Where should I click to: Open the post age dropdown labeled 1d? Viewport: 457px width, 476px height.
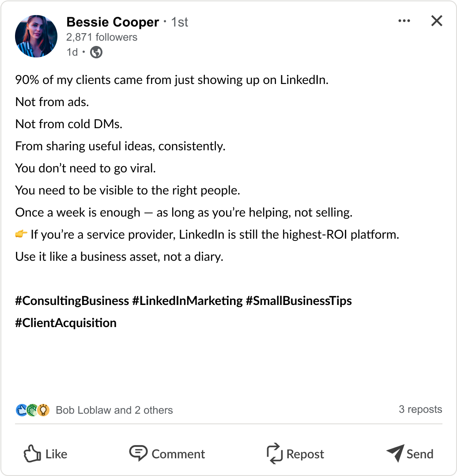(x=71, y=52)
